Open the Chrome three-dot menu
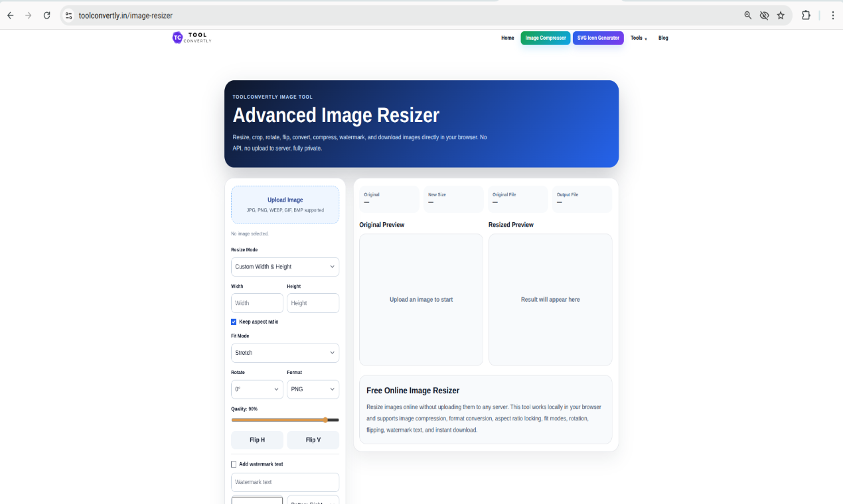This screenshot has height=504, width=843. (x=832, y=15)
